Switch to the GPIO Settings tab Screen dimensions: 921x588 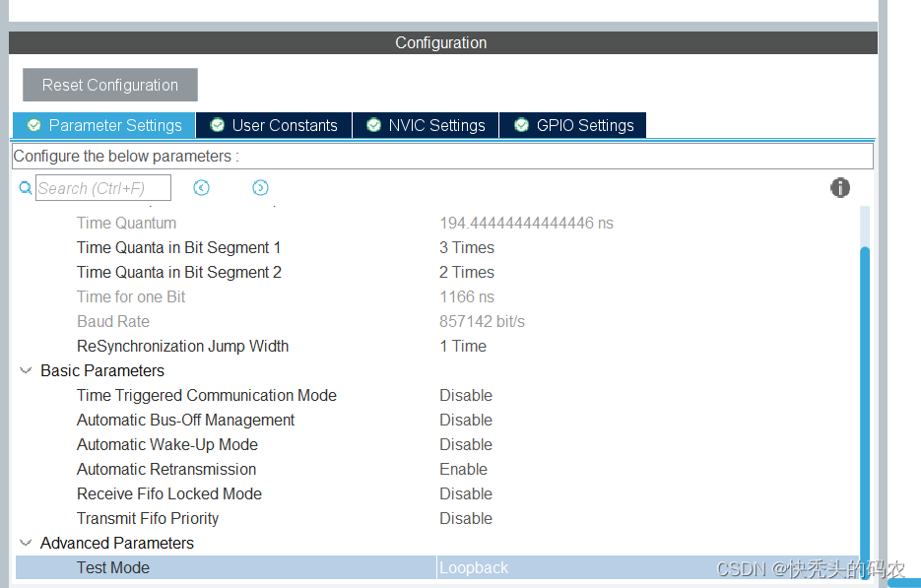(x=572, y=125)
